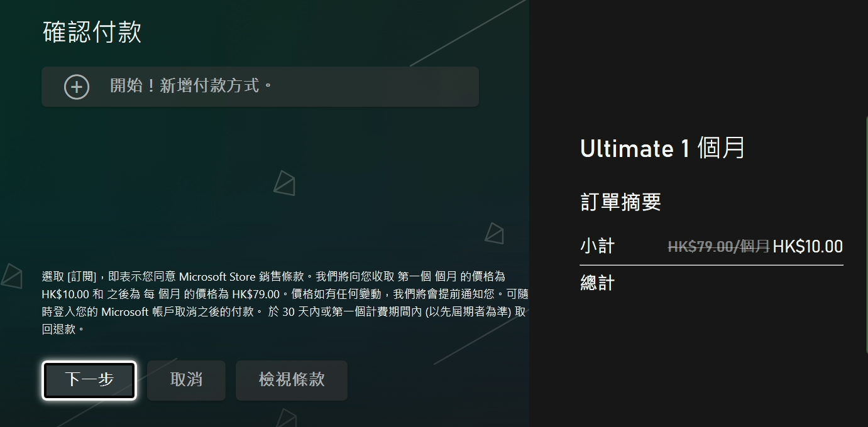Click the 總計 row below the divider
This screenshot has width=868, height=427.
596,283
